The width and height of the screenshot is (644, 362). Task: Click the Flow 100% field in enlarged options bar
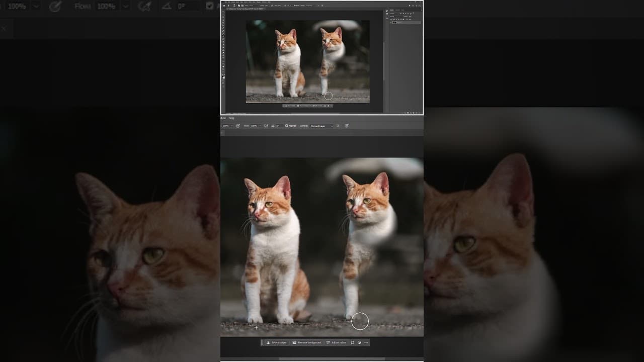[254, 126]
